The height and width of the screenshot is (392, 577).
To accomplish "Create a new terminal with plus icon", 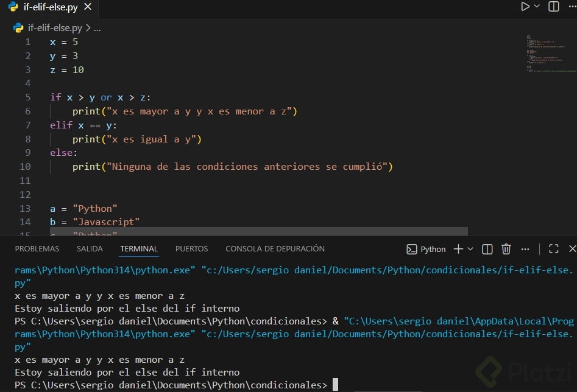I will coord(458,249).
